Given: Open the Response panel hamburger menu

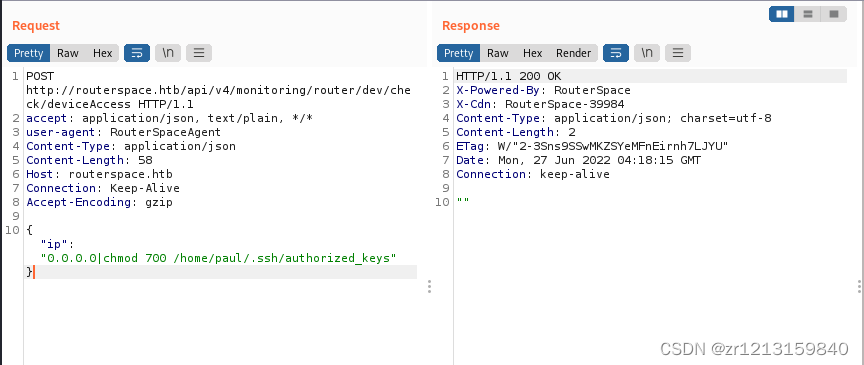Looking at the screenshot, I should (678, 53).
